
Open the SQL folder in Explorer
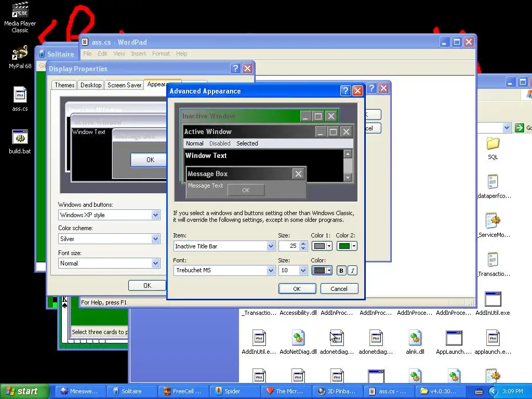(493, 148)
